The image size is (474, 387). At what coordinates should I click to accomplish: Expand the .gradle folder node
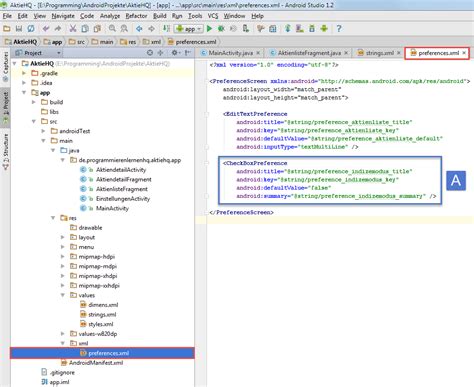[24, 73]
